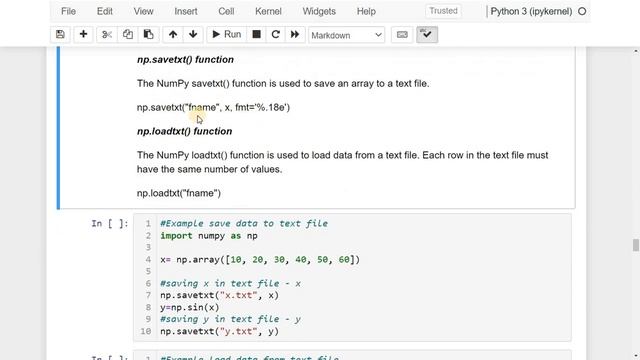Open the File menu

click(x=68, y=11)
